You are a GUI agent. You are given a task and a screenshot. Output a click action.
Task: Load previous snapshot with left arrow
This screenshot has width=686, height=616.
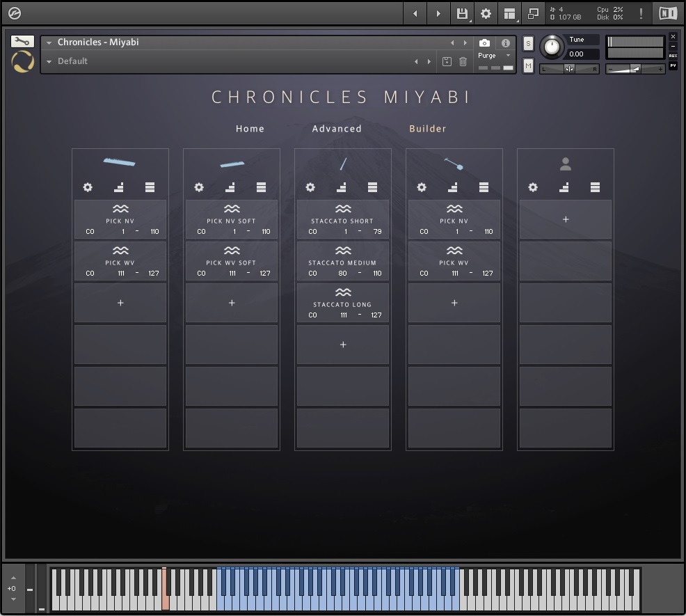click(416, 62)
